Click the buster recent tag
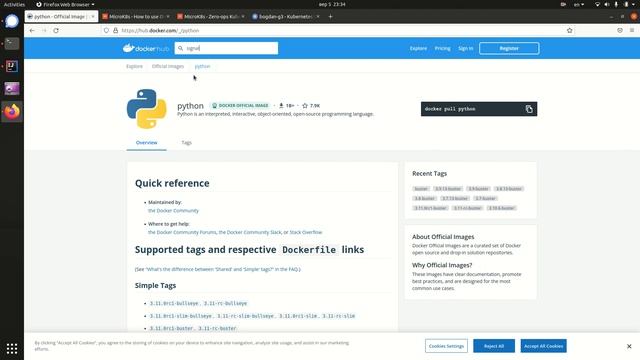This screenshot has height=360, width=640. [421, 189]
